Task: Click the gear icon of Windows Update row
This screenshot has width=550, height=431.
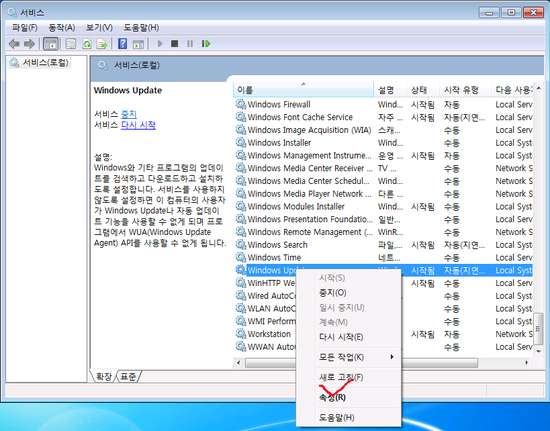Action: pos(241,270)
